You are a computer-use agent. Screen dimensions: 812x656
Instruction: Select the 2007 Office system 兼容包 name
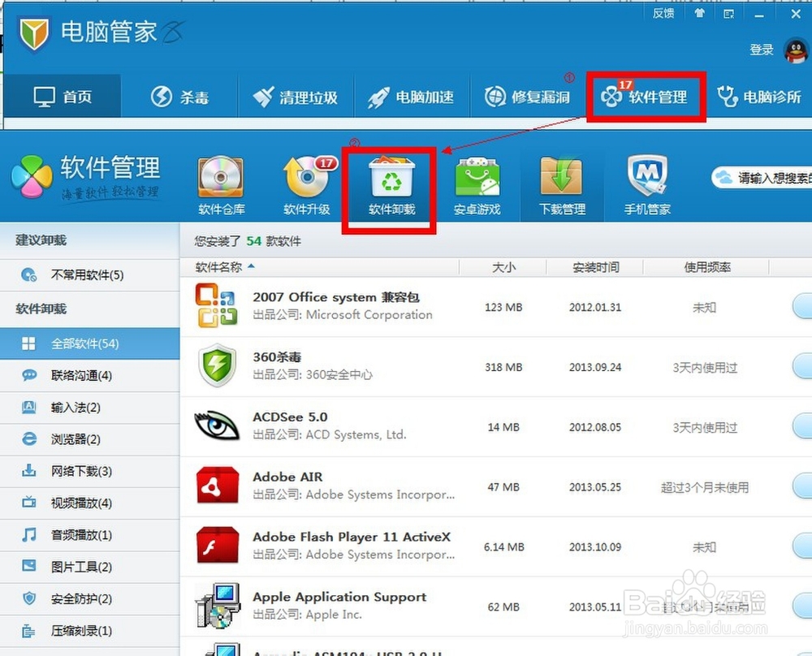pos(336,297)
